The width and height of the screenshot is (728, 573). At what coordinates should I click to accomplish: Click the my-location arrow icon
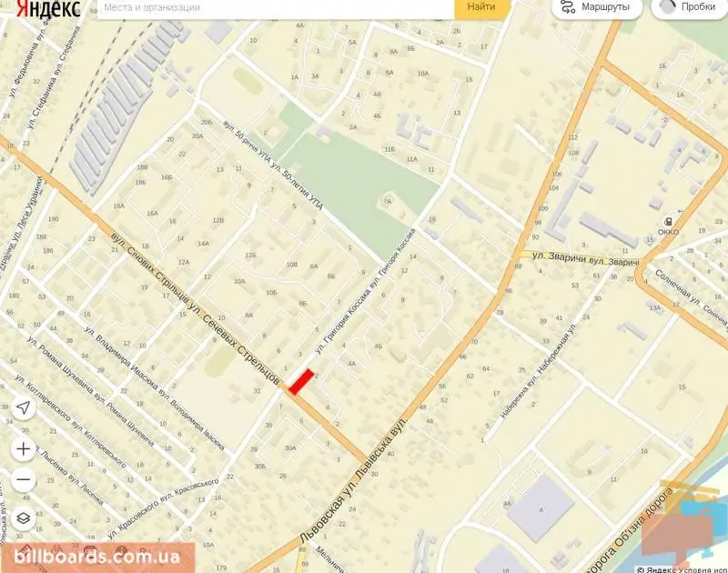pyautogui.click(x=24, y=407)
